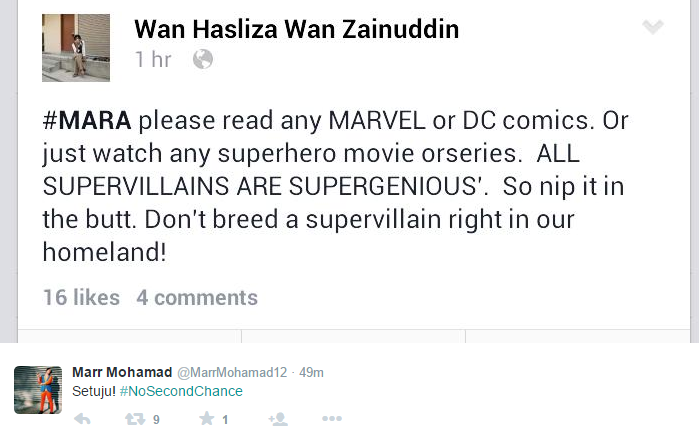Viewport: 699px width, 433px height.
Task: Click Marr Mohamad's avatar thumbnail
Action: point(38,390)
